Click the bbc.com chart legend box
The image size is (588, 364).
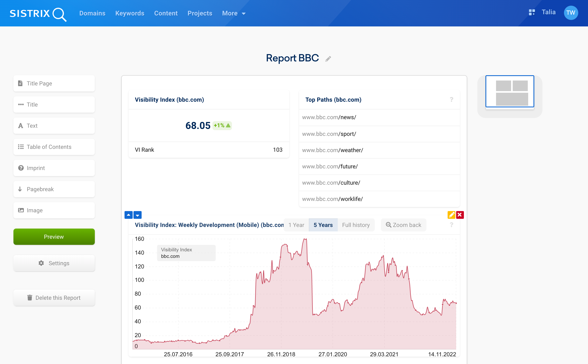(x=186, y=253)
